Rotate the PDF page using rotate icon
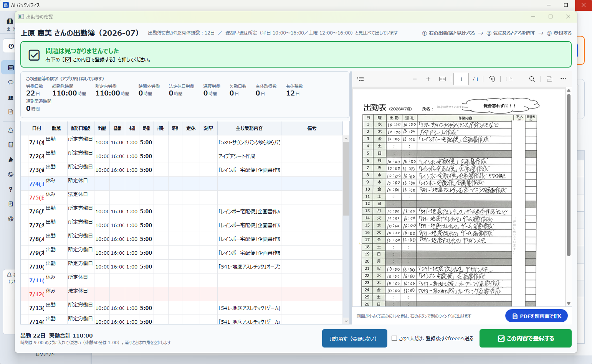592x364 pixels. coord(492,79)
